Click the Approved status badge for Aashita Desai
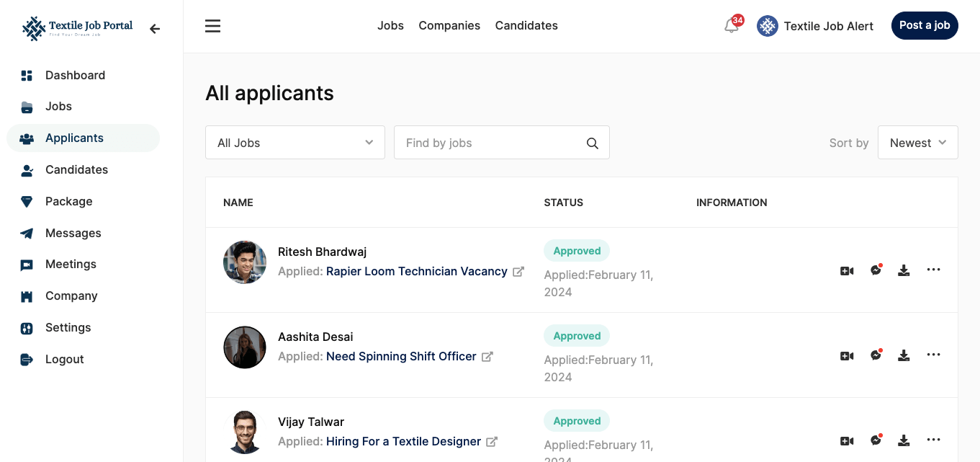Screen dimensions: 980x462 [x=576, y=335]
